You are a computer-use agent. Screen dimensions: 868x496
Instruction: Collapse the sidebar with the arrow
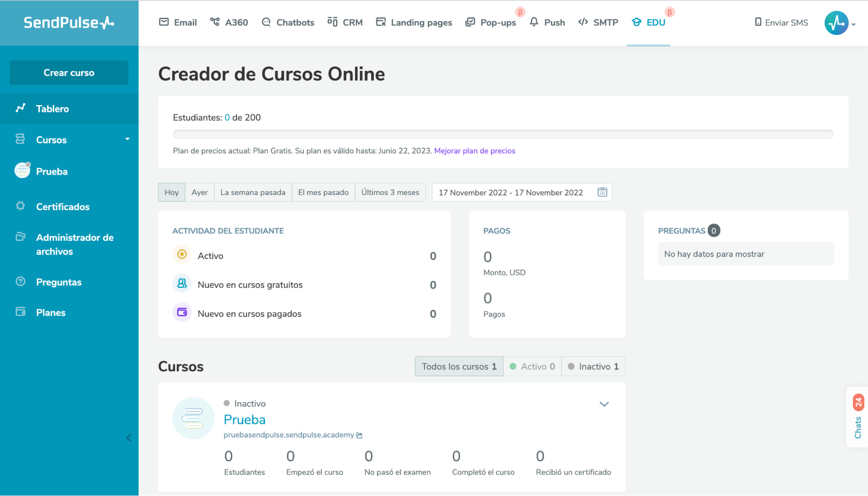[x=129, y=438]
